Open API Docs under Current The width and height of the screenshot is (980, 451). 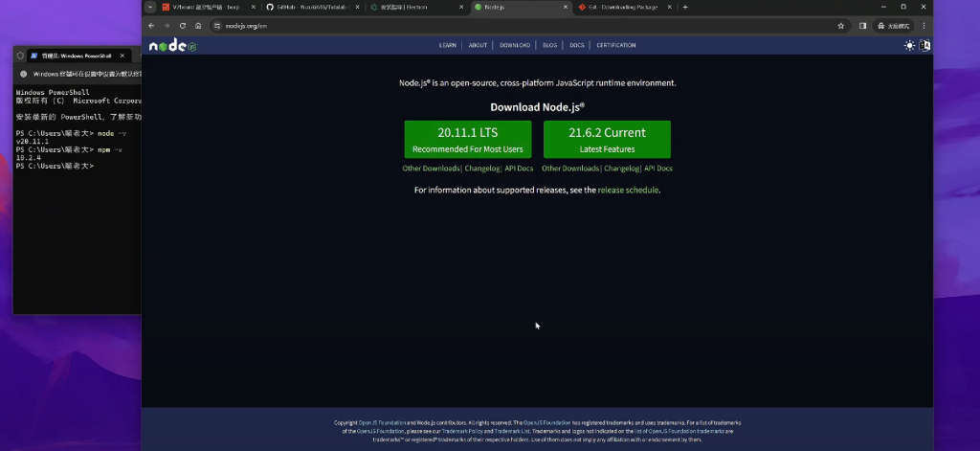coord(658,169)
